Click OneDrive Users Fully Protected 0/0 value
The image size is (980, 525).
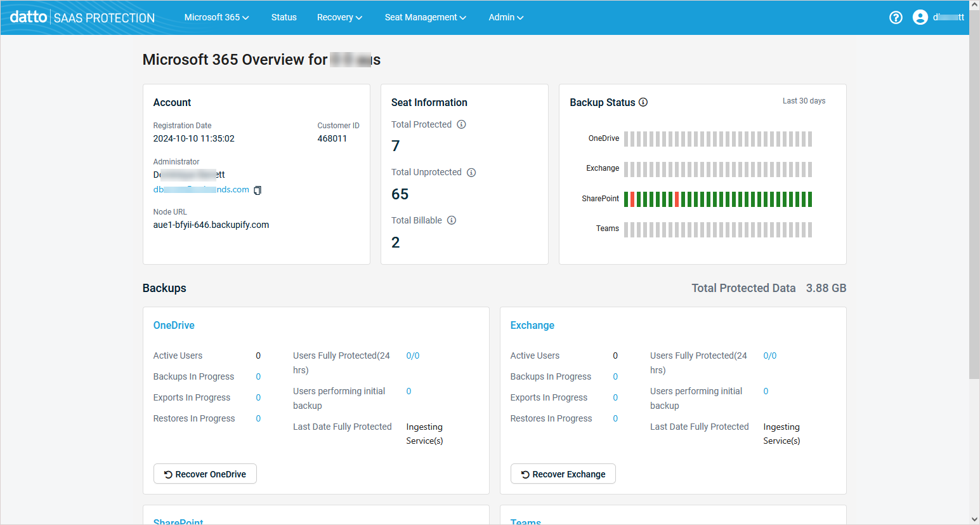pyautogui.click(x=413, y=356)
